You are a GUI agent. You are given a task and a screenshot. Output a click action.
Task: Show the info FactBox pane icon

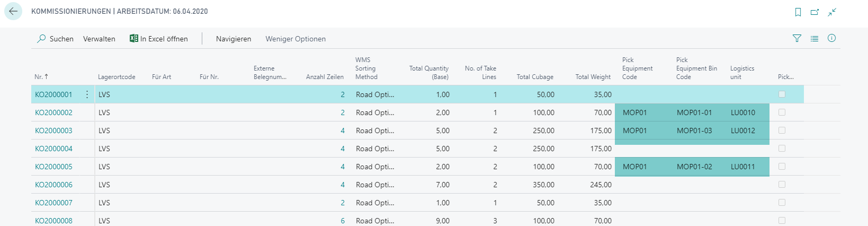[831, 38]
